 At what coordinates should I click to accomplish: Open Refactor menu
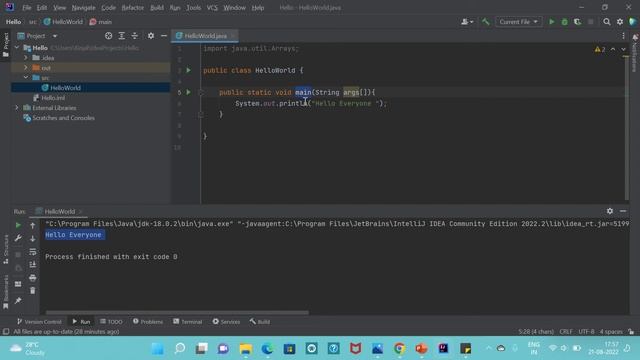[133, 8]
